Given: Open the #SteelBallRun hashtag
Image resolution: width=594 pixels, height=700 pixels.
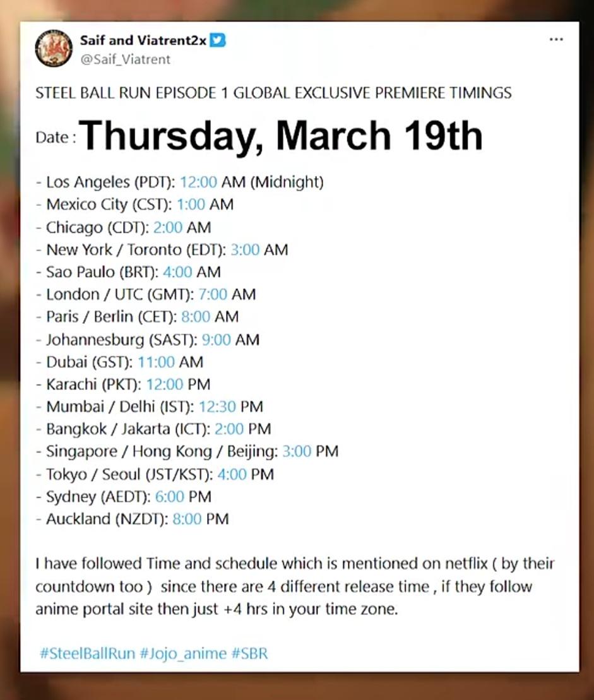Looking at the screenshot, I should (88, 653).
